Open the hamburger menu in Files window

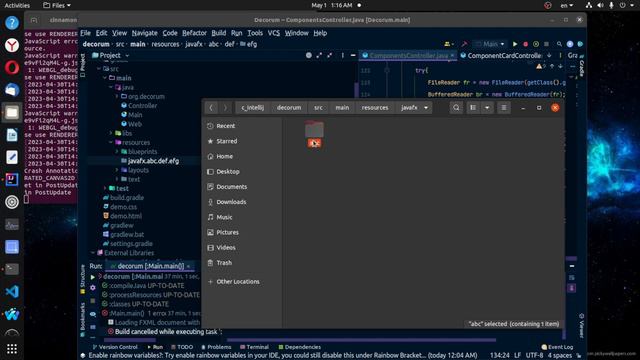(504, 108)
